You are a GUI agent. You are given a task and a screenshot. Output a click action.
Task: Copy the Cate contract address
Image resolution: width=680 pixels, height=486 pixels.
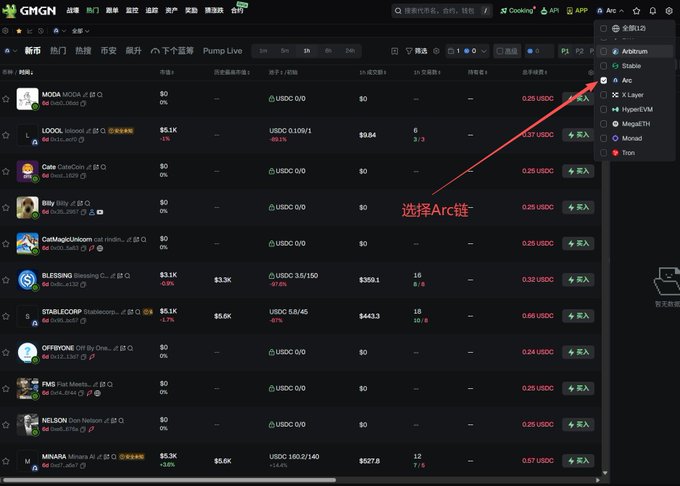coord(83,176)
